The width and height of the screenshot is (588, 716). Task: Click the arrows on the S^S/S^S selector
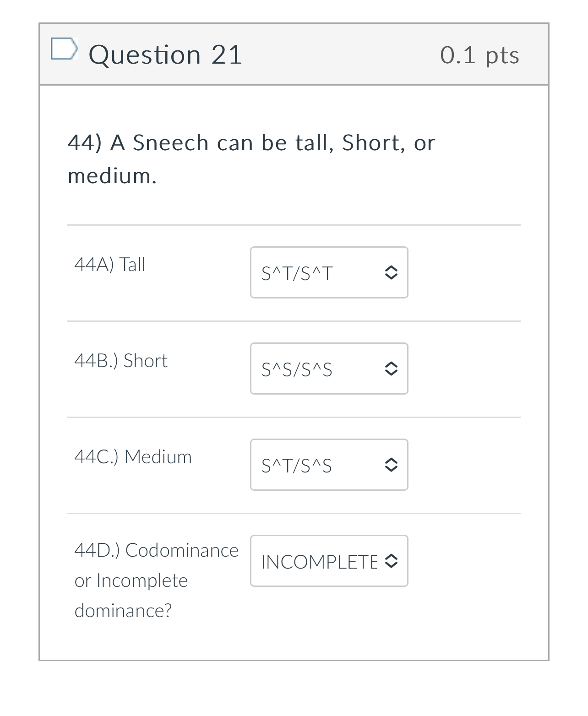point(391,369)
